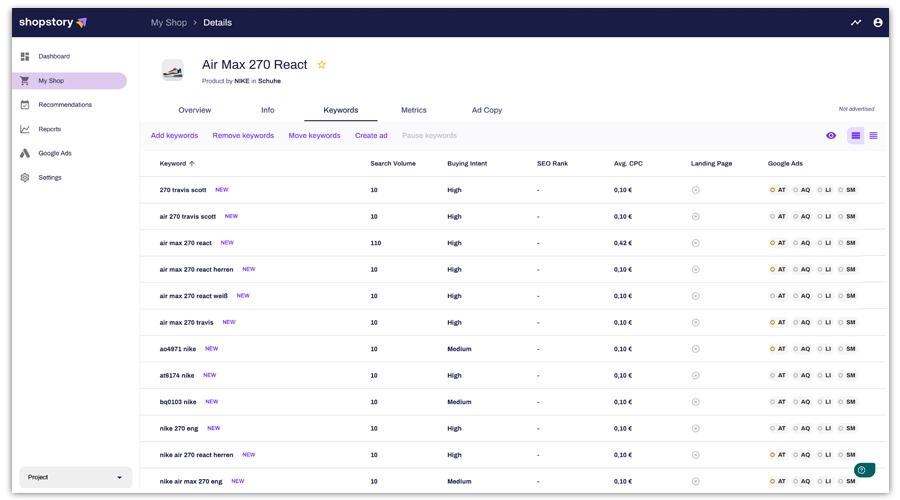Screen dimensions: 900x500
Task: Click landing page icon for air max 270 travis
Action: pos(696,323)
